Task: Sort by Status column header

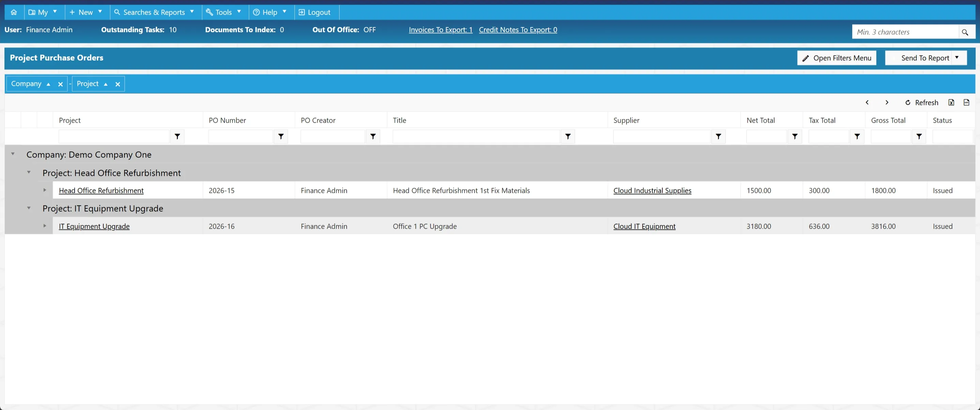Action: click(942, 120)
